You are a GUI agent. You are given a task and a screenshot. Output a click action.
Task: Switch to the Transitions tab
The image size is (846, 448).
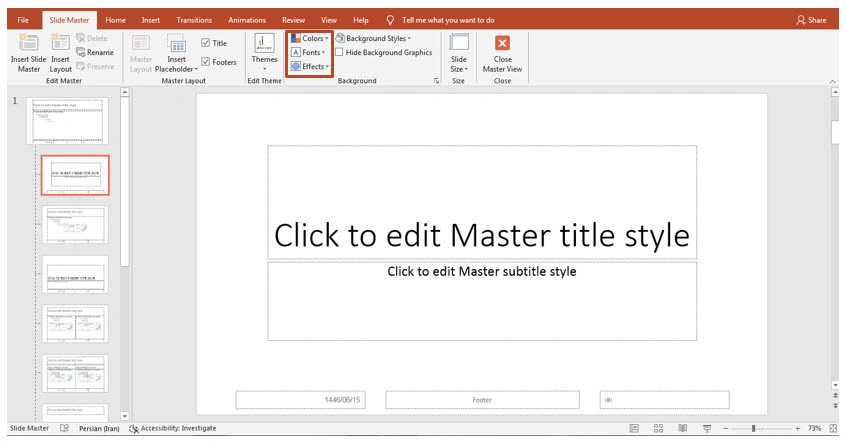tap(194, 20)
